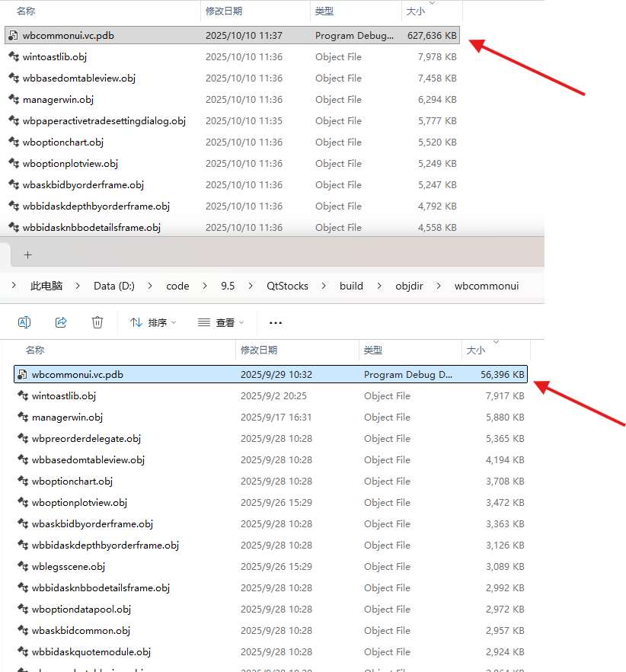Image resolution: width=626 pixels, height=672 pixels.
Task: Add a new tab with the plus button
Action: click(27, 254)
